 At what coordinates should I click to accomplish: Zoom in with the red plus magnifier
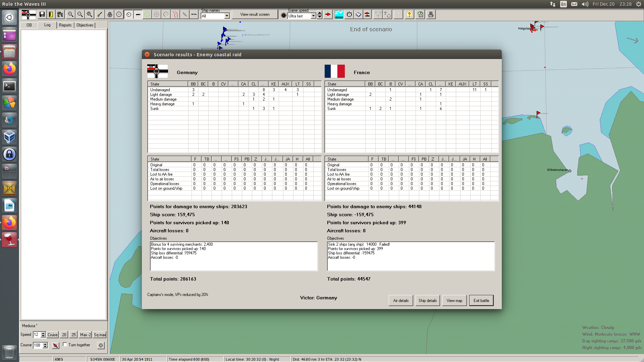pyautogui.click(x=70, y=14)
